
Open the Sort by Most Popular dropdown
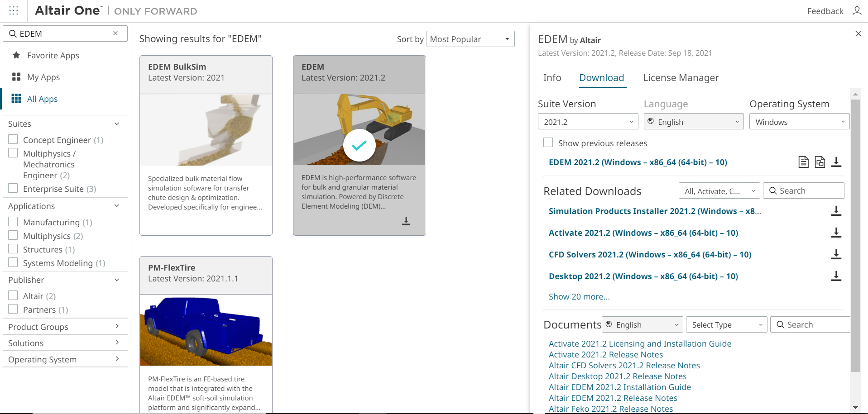pos(470,39)
